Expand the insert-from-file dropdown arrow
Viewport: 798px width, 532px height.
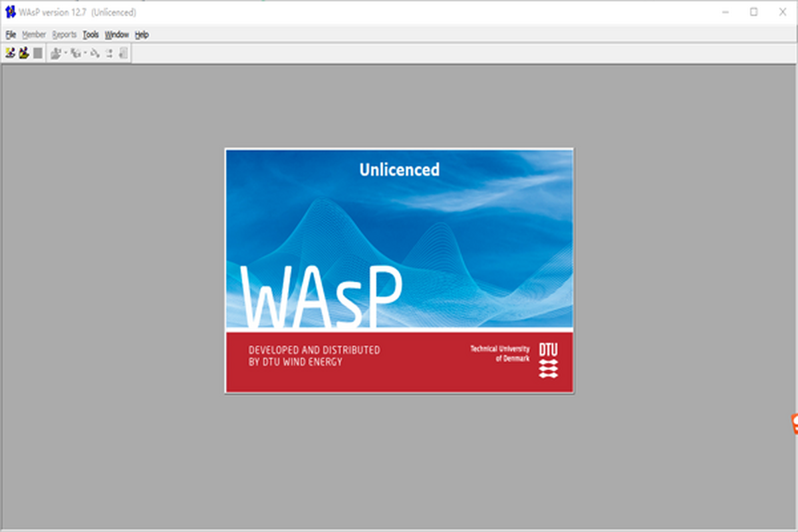pyautogui.click(x=66, y=53)
